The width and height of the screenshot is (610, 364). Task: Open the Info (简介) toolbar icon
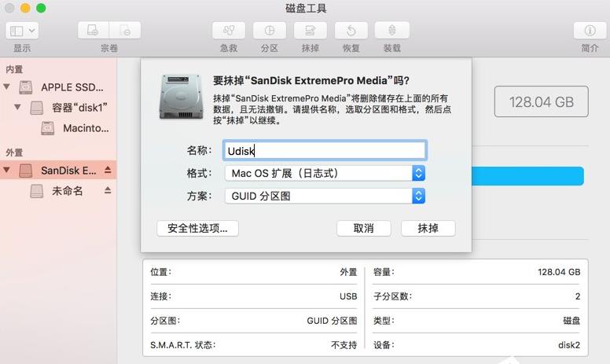[x=590, y=31]
